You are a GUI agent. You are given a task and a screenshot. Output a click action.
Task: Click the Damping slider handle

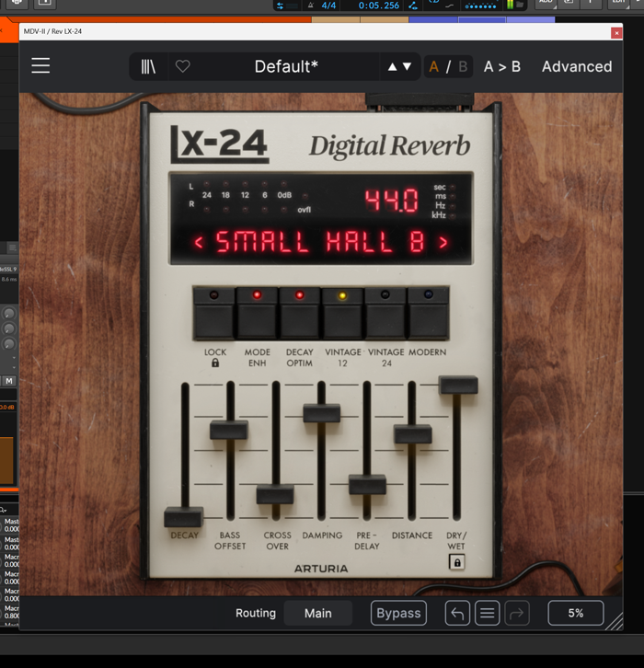coord(321,413)
